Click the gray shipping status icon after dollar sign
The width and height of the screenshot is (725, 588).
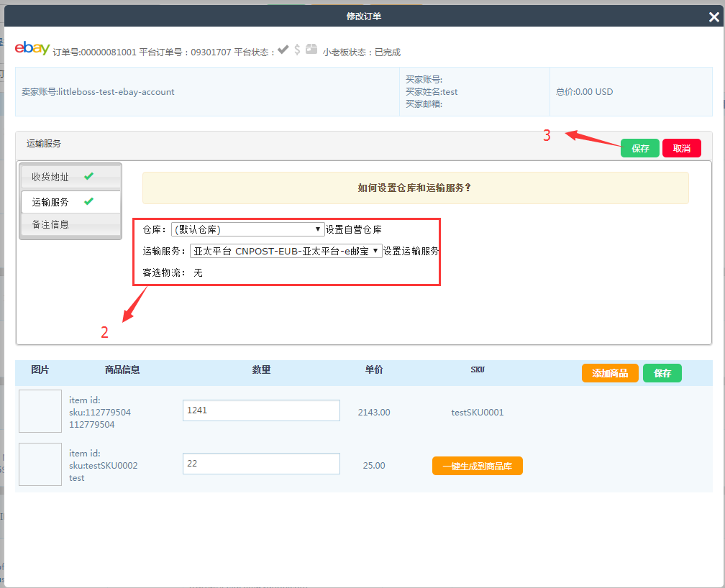311,50
